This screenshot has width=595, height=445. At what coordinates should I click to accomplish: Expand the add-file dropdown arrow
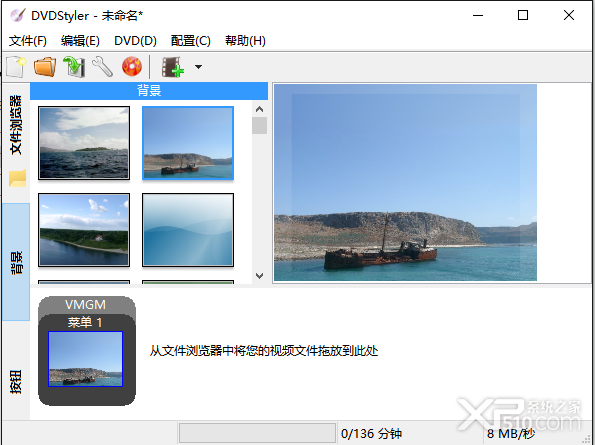click(198, 67)
